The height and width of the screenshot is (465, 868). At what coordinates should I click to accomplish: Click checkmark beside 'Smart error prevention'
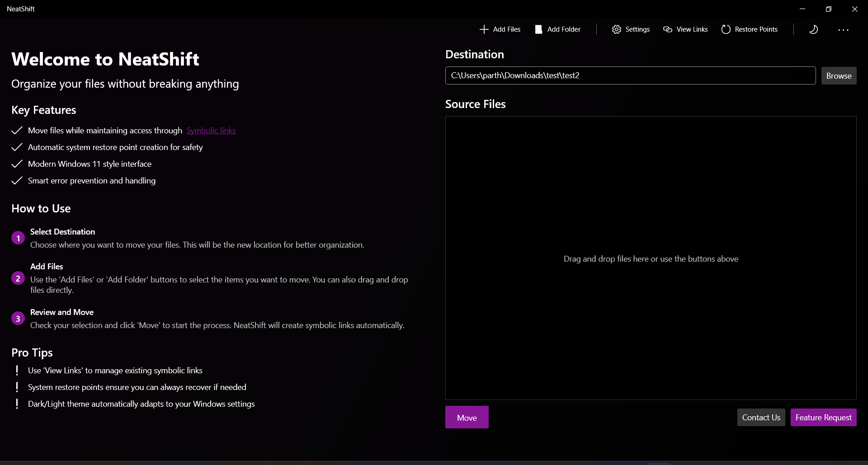[17, 181]
